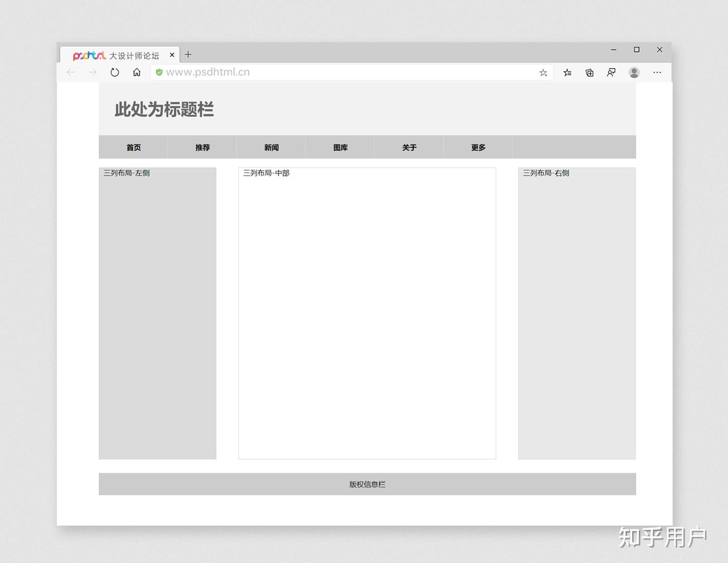
Task: Reload the page with refresh icon
Action: pyautogui.click(x=115, y=72)
